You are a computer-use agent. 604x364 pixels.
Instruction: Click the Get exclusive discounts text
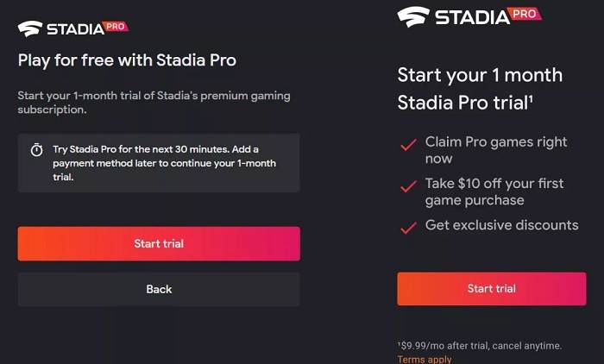[501, 225]
